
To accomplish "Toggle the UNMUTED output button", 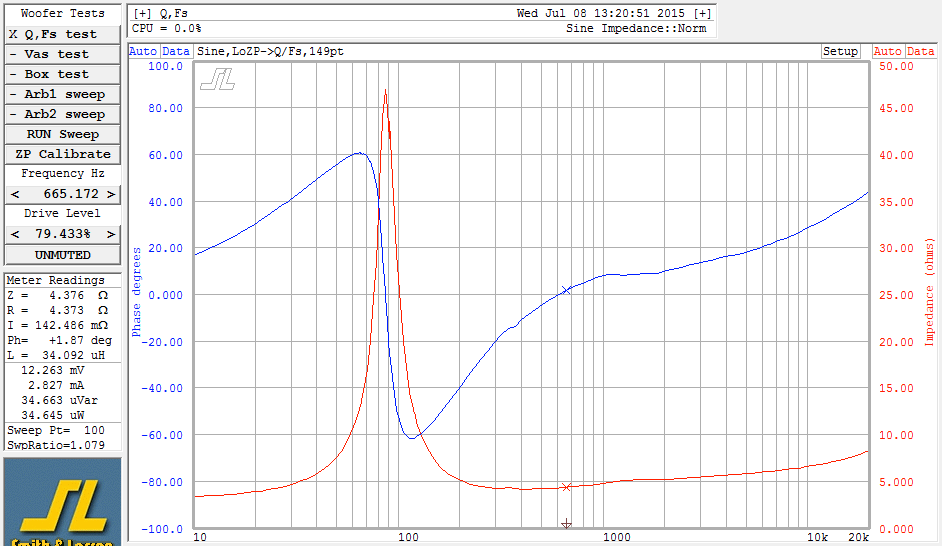I will pos(62,255).
